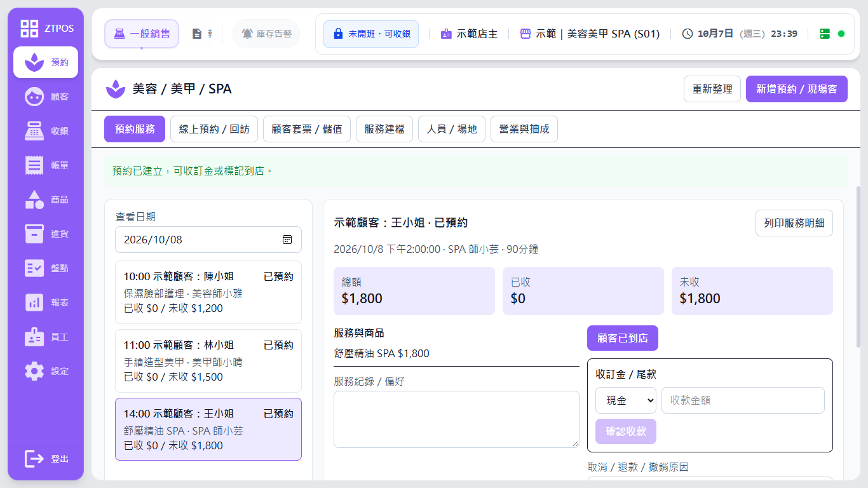
Task: View 報表 chart icon in sidebar
Action: tap(34, 302)
